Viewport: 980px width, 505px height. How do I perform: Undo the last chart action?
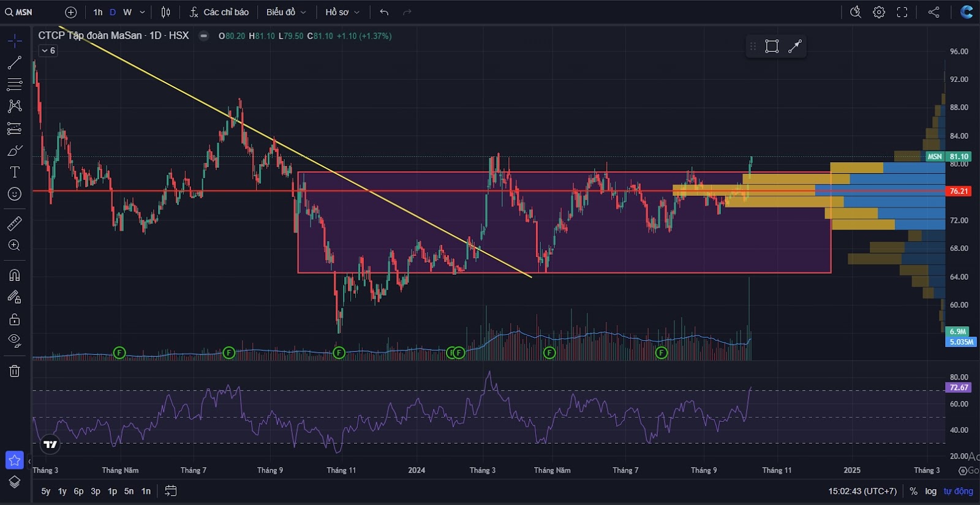tap(384, 12)
